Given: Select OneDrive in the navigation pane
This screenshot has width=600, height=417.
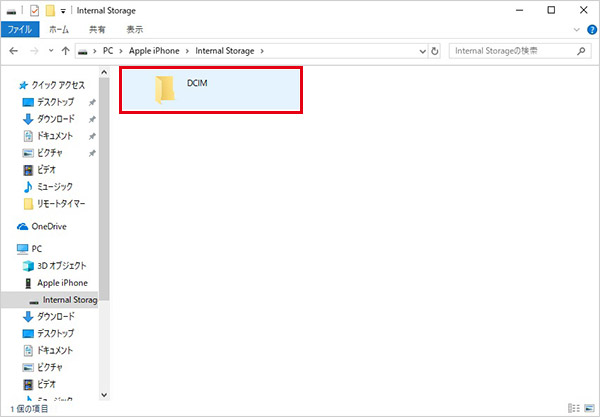Looking at the screenshot, I should click(42, 226).
